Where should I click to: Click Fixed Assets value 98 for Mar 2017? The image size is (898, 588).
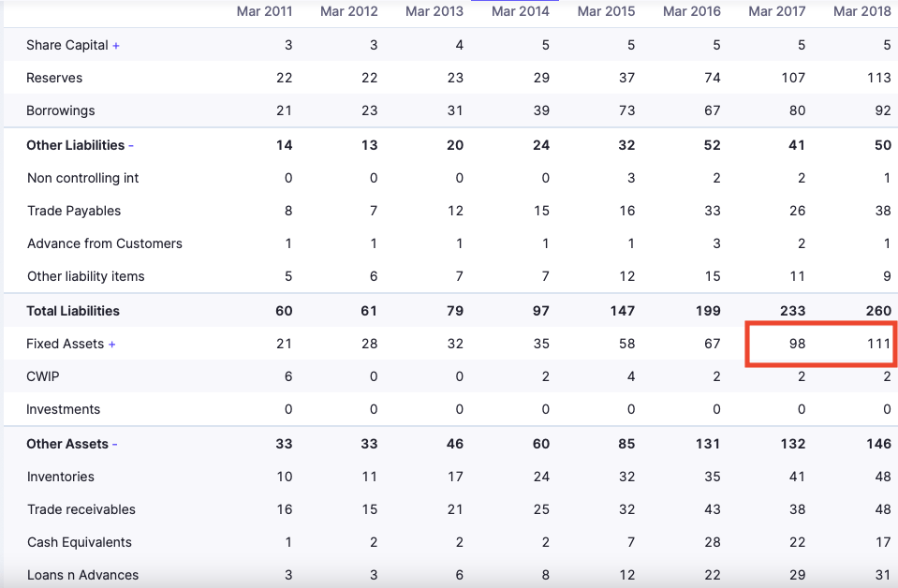796,344
